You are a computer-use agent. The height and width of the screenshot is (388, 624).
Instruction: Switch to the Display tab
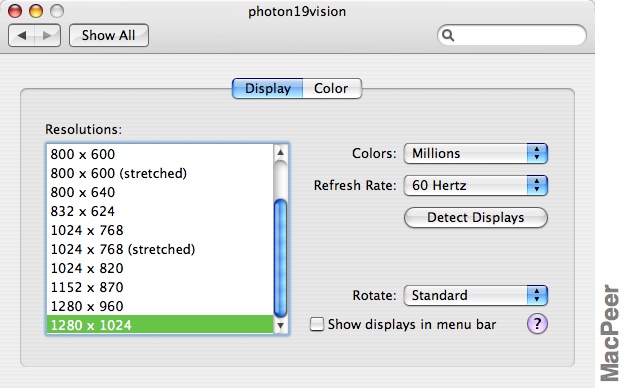(267, 88)
